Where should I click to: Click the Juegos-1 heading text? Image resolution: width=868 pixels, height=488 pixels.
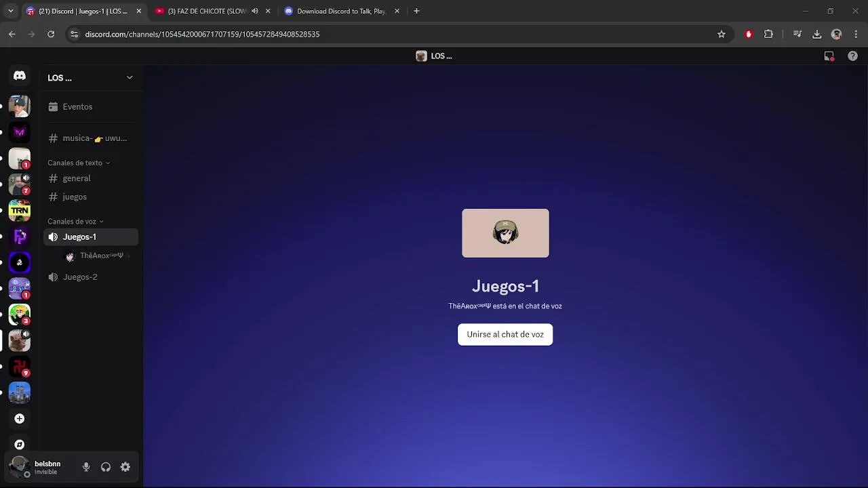click(505, 286)
